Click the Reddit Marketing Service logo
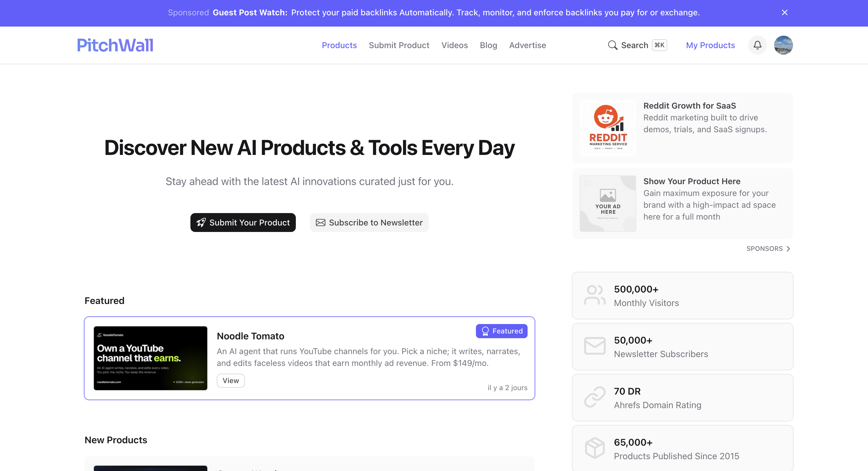868x471 pixels. 608,128
